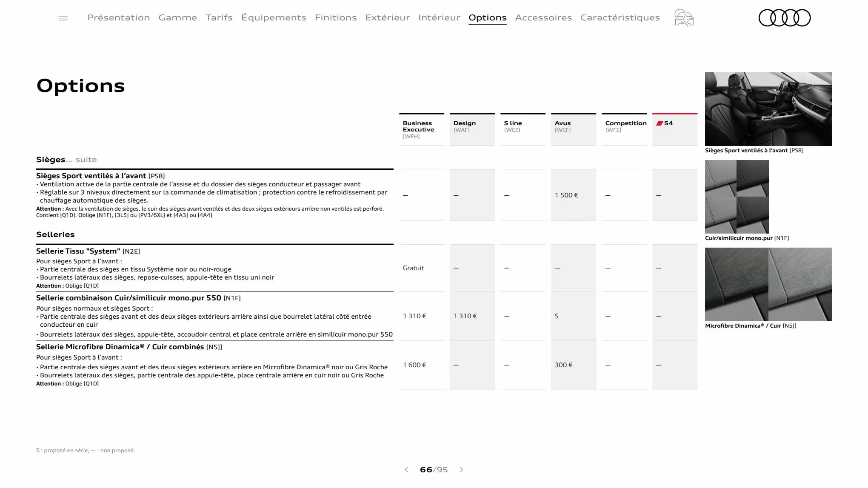The height and width of the screenshot is (488, 868).
Task: Click the Business Executive column header
Action: pos(422,129)
